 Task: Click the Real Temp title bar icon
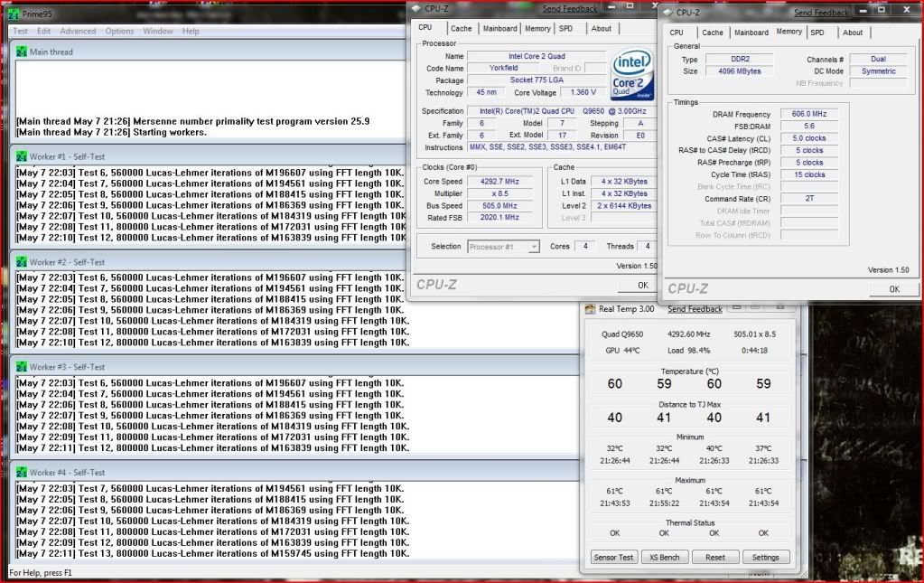(x=590, y=309)
